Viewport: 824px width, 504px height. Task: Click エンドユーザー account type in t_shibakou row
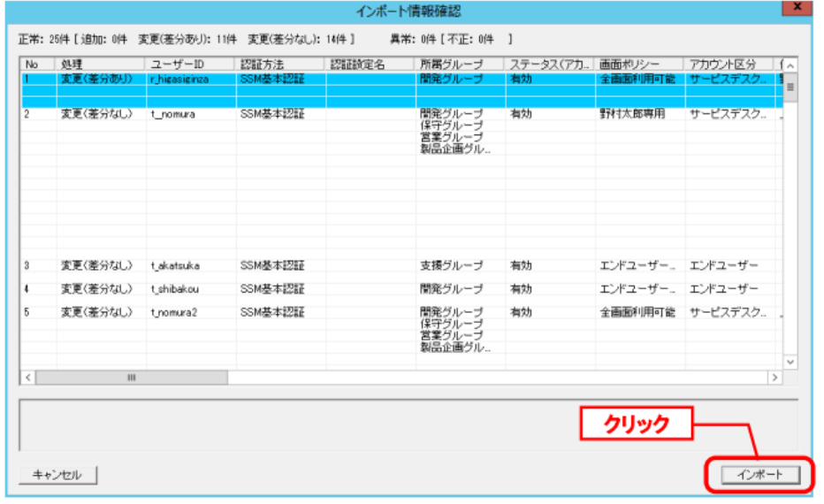(723, 289)
